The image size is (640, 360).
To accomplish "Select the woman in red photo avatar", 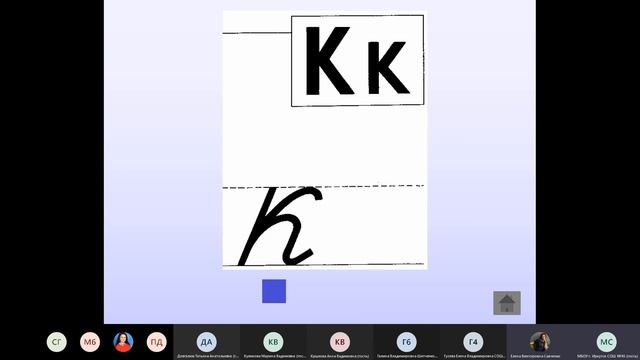I will click(x=123, y=342).
